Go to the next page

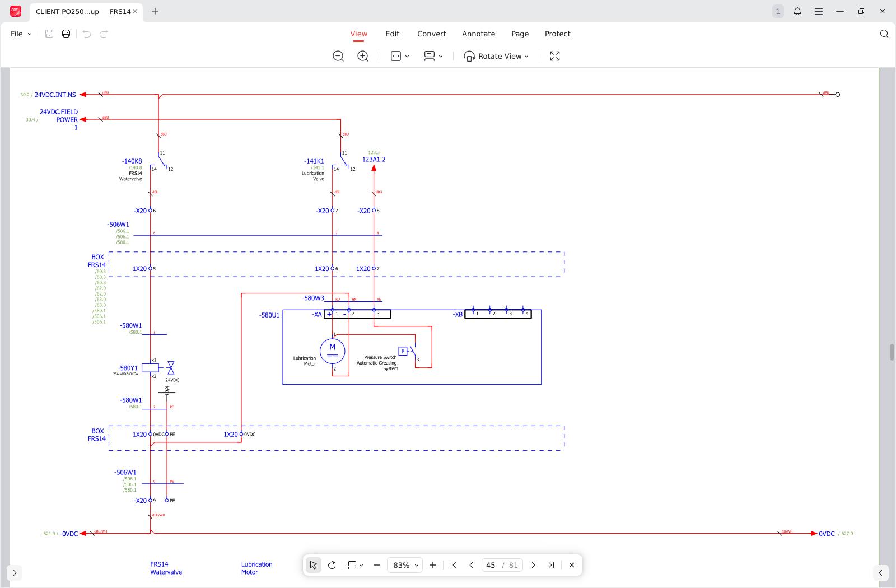534,565
